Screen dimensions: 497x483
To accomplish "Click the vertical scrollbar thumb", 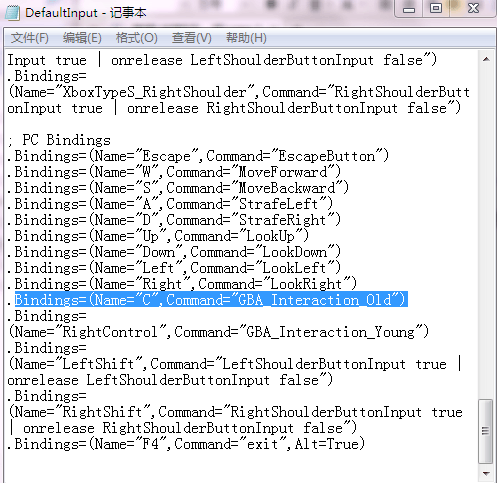I will pos(486,431).
